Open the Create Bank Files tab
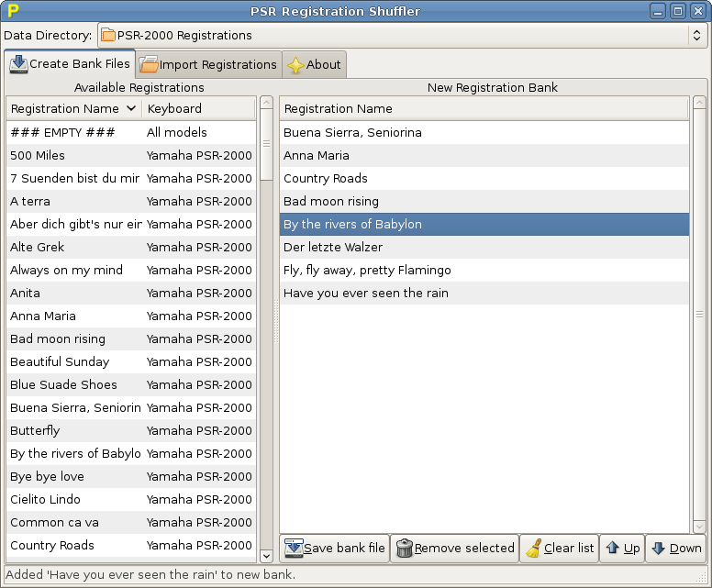 71,64
